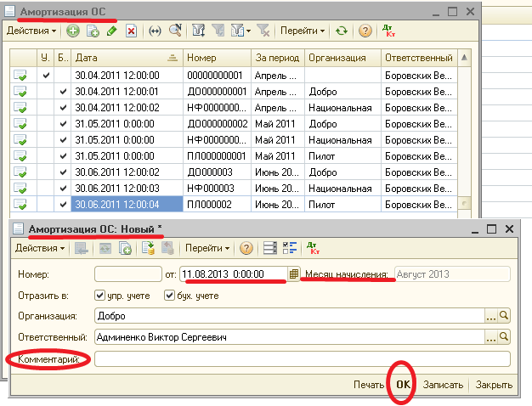The height and width of the screenshot is (406, 532).
Task: Clear filter with crossed funnel icon
Action: (x=263, y=31)
